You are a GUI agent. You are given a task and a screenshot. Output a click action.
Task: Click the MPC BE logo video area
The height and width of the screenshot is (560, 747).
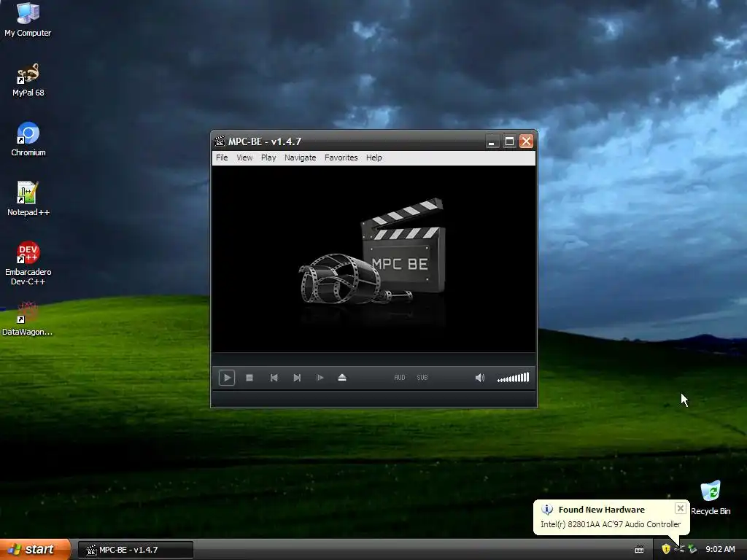374,259
